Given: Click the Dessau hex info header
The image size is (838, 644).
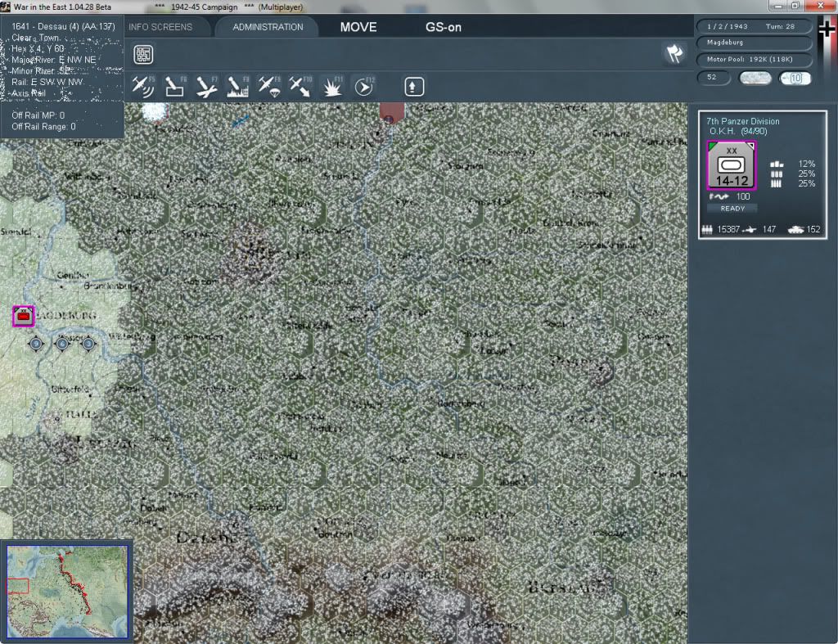Looking at the screenshot, I should pos(63,26).
